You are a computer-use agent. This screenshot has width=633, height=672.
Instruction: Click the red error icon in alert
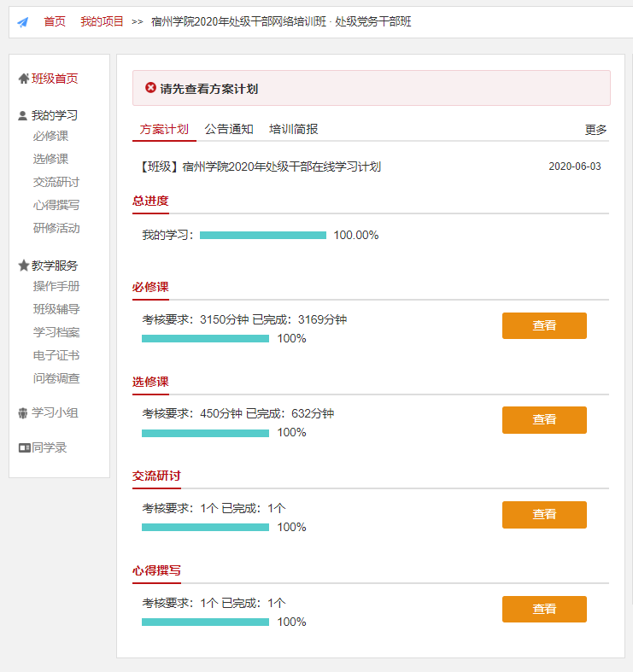[x=151, y=88]
